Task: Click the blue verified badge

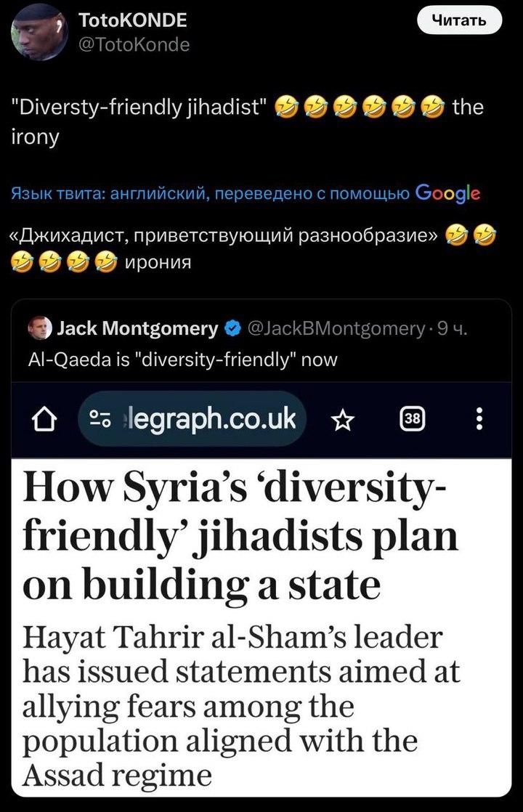Action: [233, 328]
